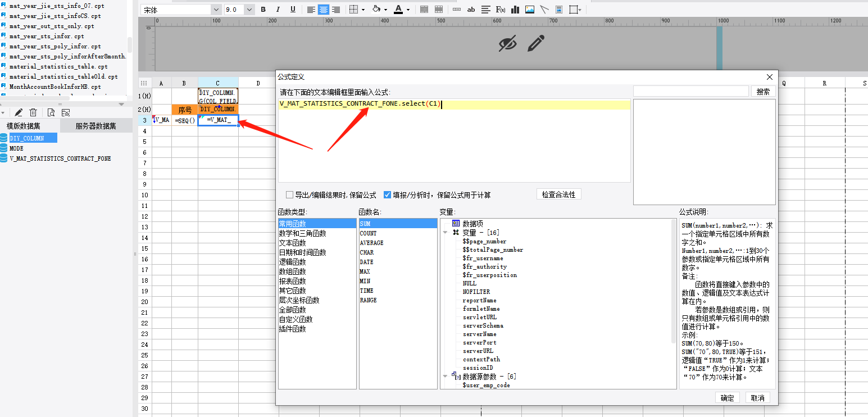This screenshot has height=417, width=868.
Task: Click the fill bucket background color icon
Action: pyautogui.click(x=376, y=10)
